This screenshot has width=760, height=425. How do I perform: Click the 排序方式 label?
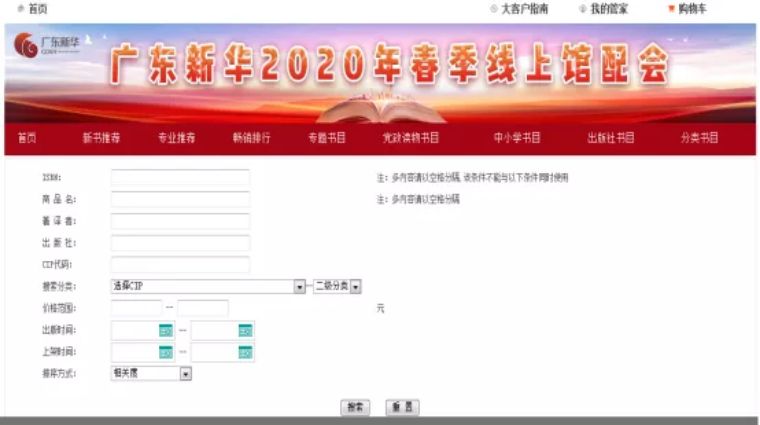point(59,374)
